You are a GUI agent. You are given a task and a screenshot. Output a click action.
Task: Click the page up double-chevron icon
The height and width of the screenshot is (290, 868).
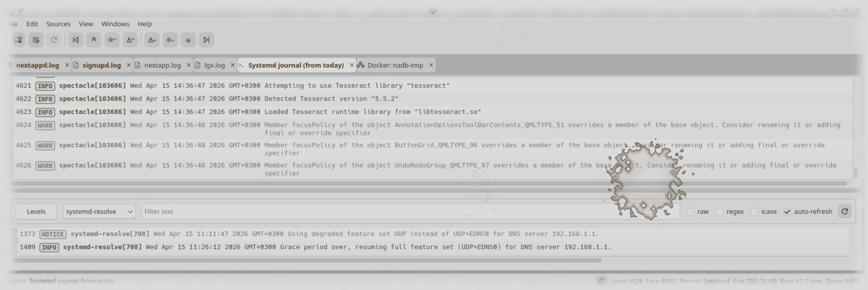pos(94,40)
